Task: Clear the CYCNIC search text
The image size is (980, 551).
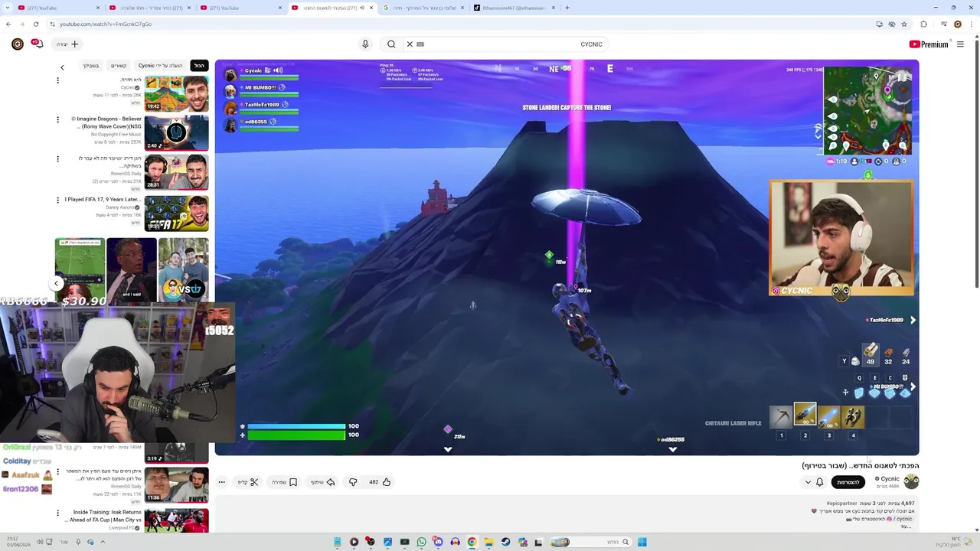Action: point(410,44)
